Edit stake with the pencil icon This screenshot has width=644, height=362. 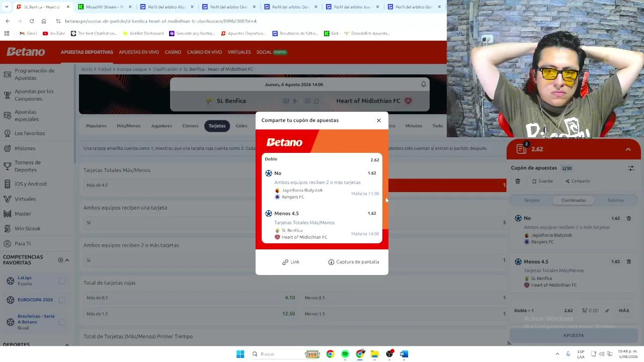607,311
